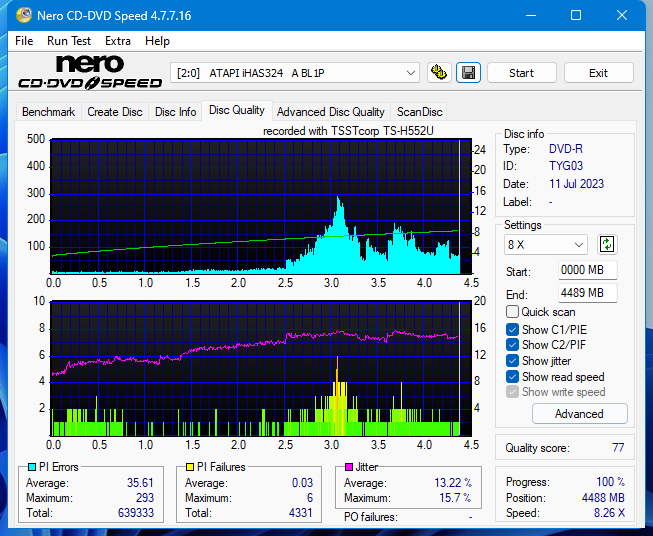The height and width of the screenshot is (536, 653).
Task: Click the speed value 8.26 X
Action: tap(609, 513)
